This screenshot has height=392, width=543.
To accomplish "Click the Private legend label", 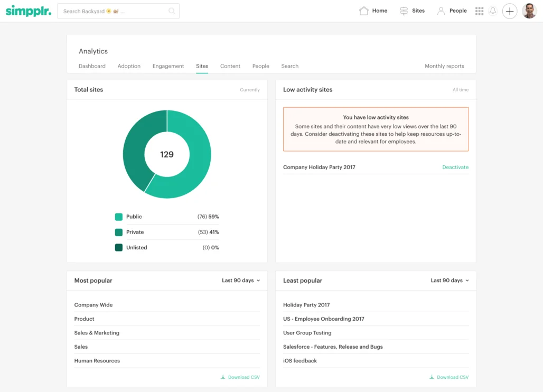I will pyautogui.click(x=135, y=232).
